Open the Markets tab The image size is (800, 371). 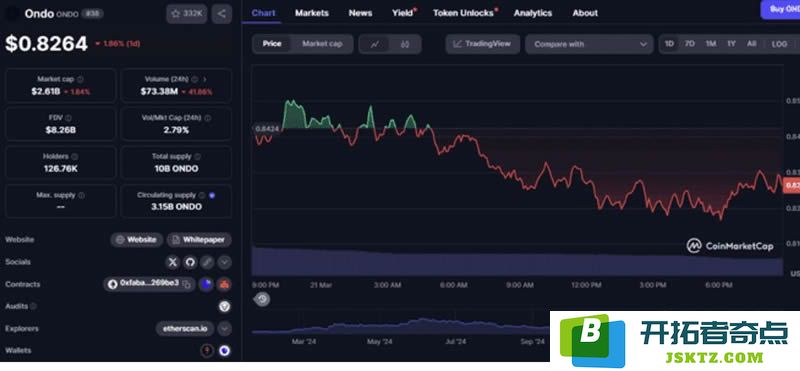(312, 13)
